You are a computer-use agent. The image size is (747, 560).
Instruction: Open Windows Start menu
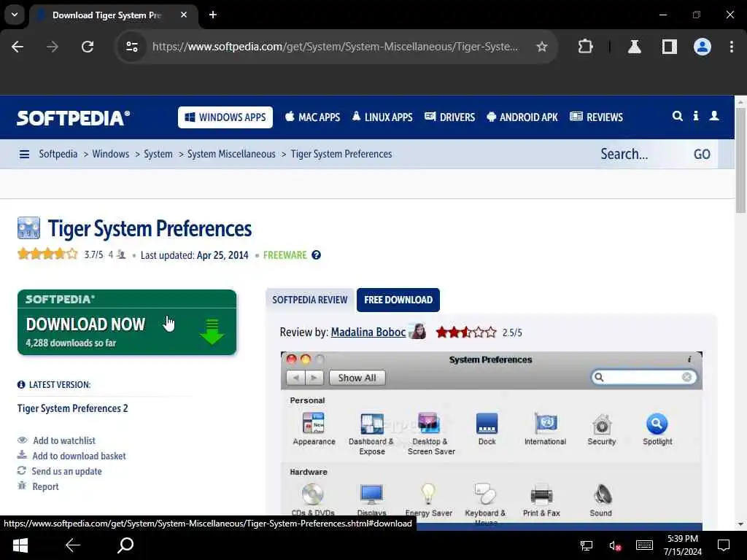(x=20, y=545)
